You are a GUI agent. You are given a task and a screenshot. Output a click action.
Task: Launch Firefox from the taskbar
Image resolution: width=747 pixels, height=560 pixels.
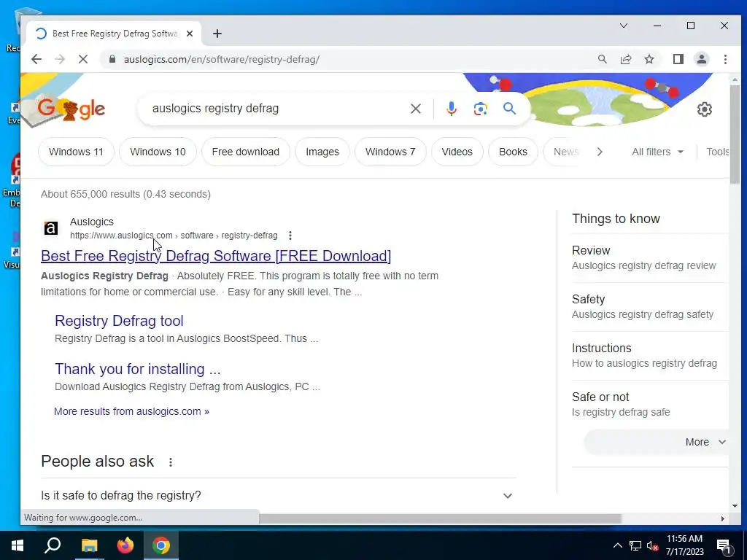(125, 545)
